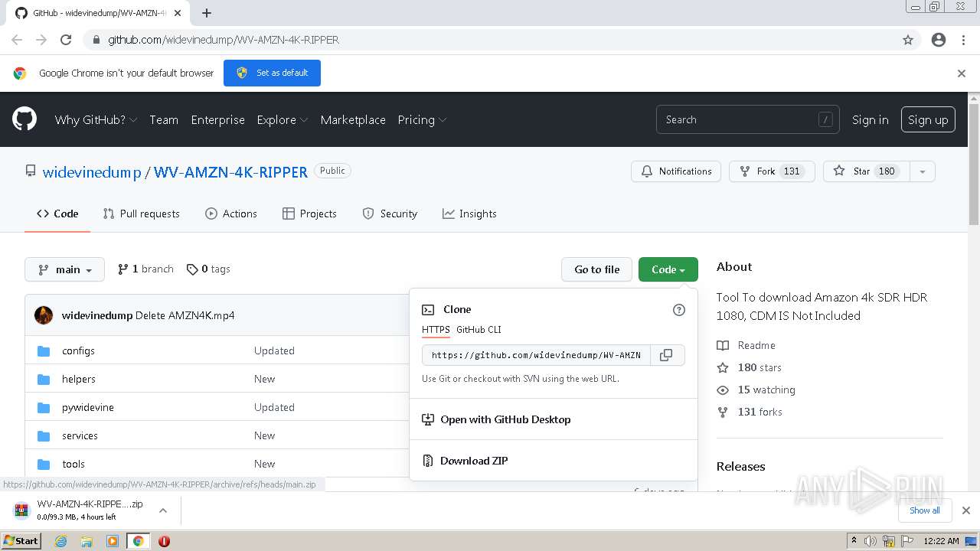Open the helpers folder icon

click(44, 379)
